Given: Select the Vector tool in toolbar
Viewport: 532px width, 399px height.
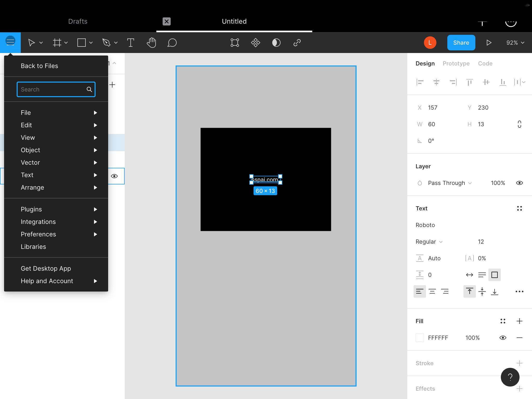Looking at the screenshot, I should [x=107, y=42].
